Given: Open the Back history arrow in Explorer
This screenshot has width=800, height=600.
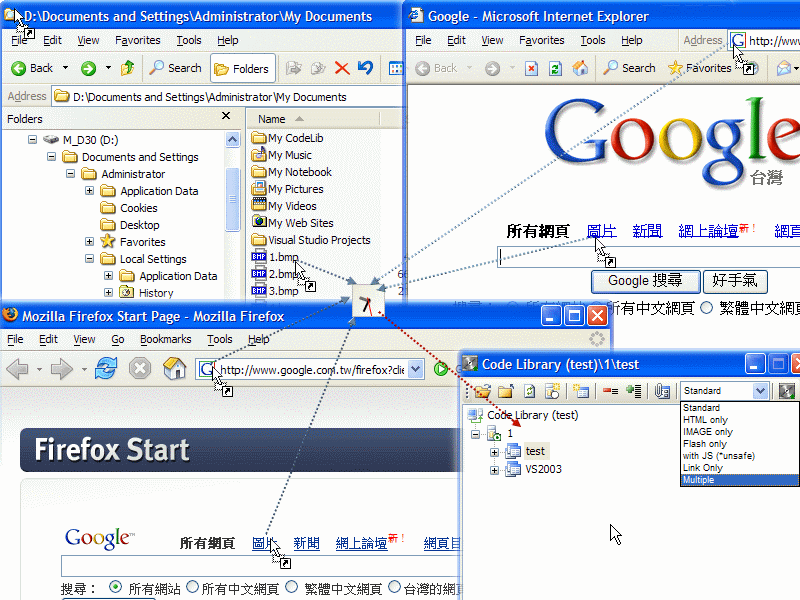Looking at the screenshot, I should pyautogui.click(x=65, y=68).
